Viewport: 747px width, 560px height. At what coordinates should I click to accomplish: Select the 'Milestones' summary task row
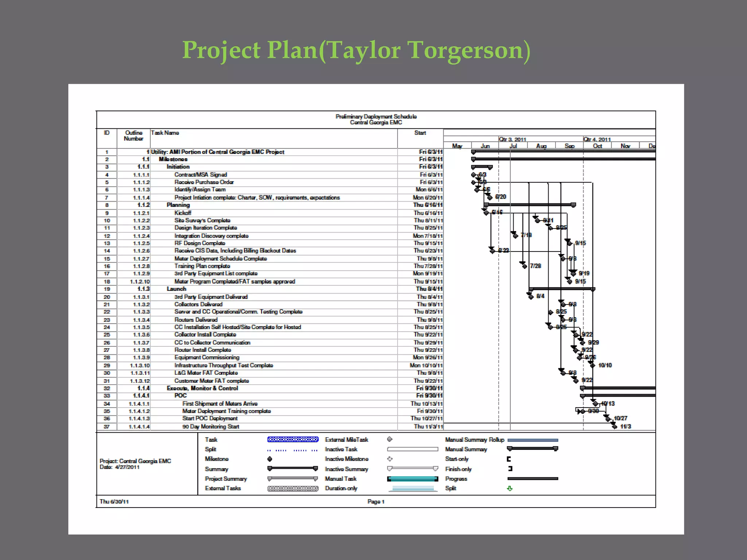click(270, 159)
